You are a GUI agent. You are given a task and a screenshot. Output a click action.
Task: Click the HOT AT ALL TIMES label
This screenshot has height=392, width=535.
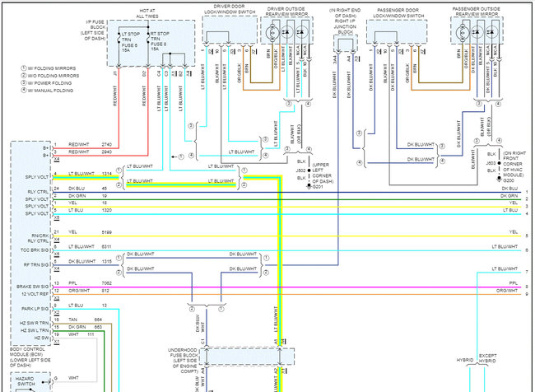[x=147, y=14]
